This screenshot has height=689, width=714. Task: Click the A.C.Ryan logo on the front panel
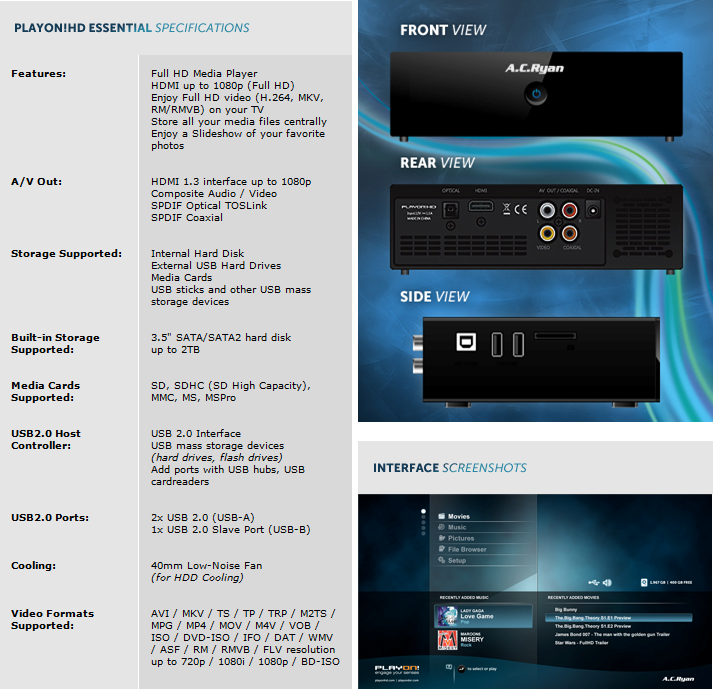[535, 68]
